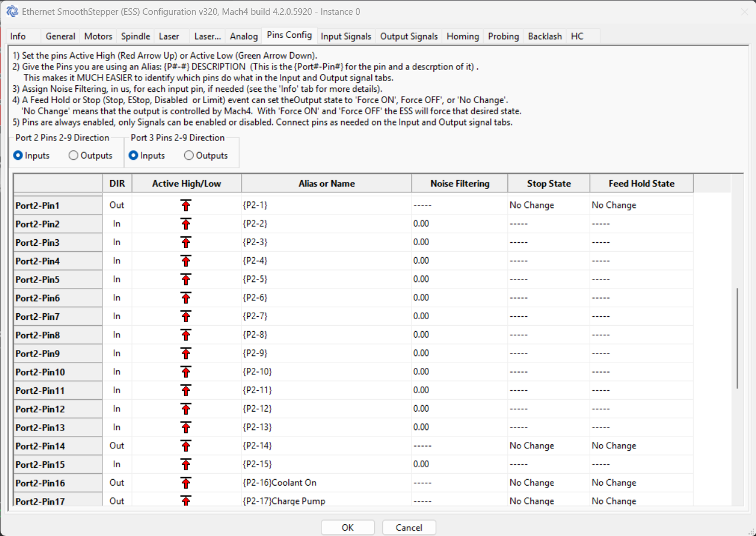Click the Stop State column header

[x=549, y=184]
